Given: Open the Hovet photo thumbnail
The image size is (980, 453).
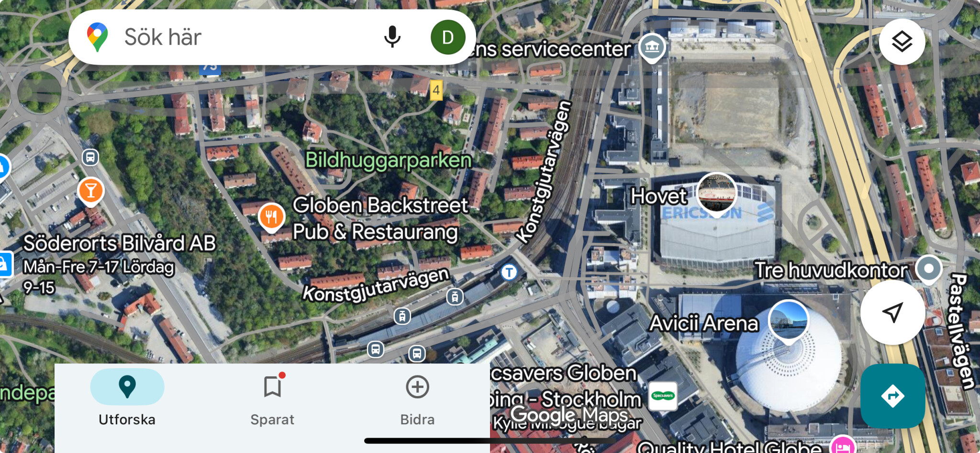Looking at the screenshot, I should pos(717,193).
